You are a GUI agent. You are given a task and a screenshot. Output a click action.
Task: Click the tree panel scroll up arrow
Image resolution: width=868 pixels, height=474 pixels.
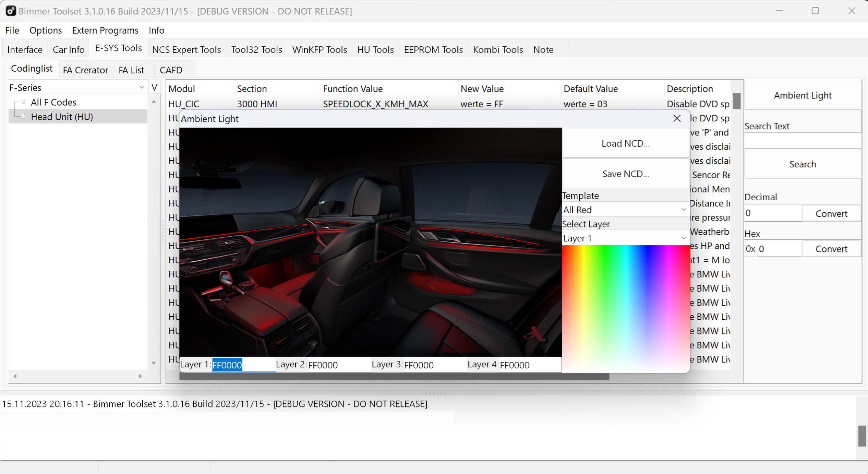click(154, 102)
